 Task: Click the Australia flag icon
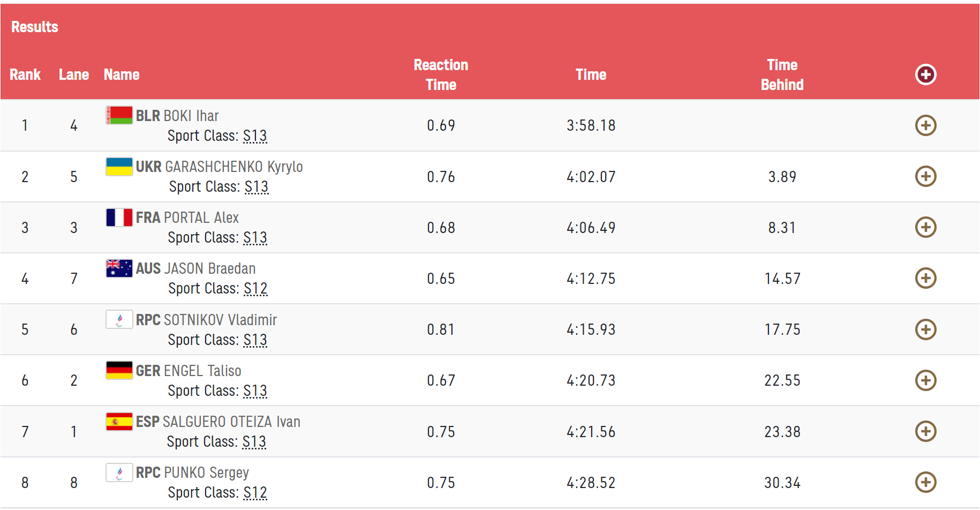coord(119,268)
